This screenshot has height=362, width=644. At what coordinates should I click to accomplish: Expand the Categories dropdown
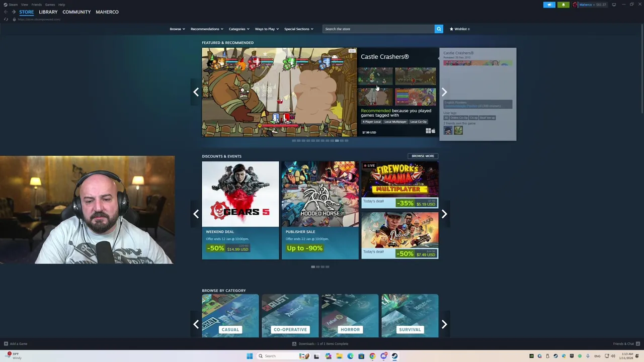[239, 29]
